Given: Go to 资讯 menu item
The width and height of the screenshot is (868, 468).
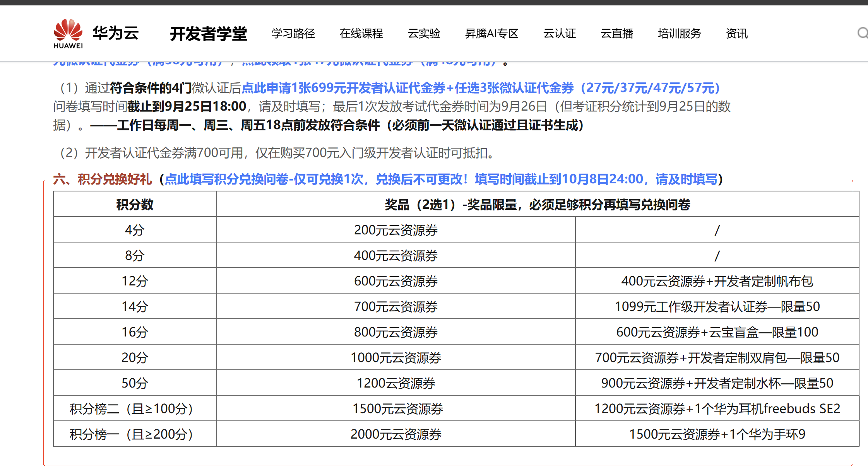Looking at the screenshot, I should [x=736, y=34].
